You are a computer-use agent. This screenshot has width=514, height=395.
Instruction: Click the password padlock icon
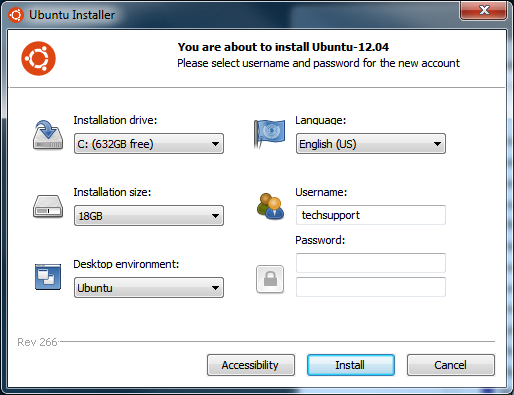coord(270,279)
